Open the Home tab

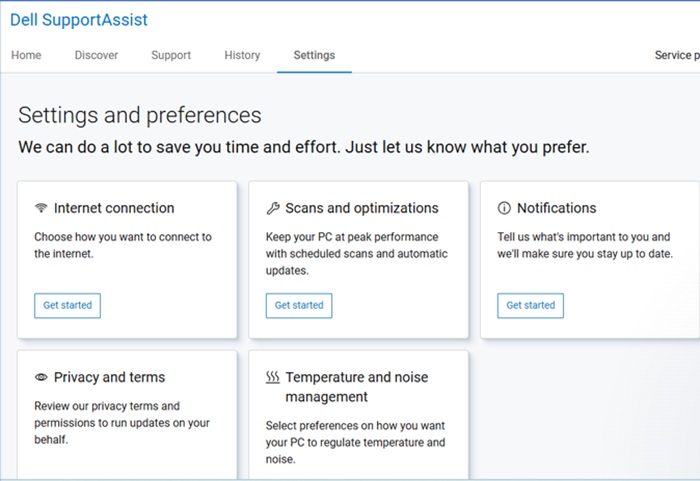click(x=26, y=55)
